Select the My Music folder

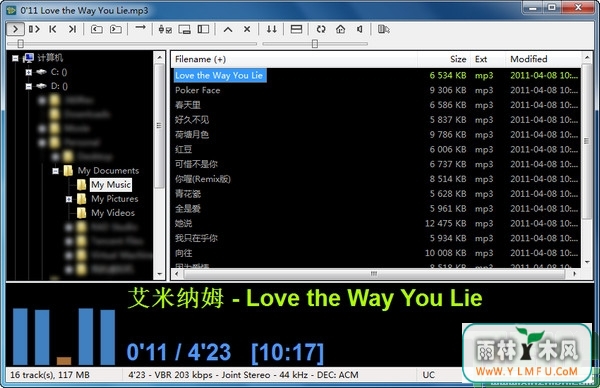click(x=111, y=185)
